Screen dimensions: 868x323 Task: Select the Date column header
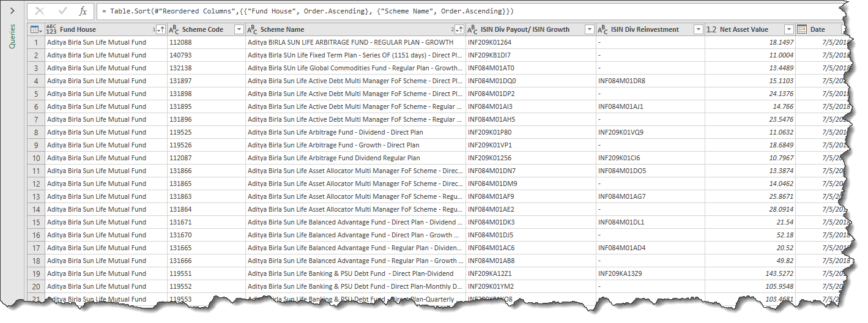tap(820, 29)
